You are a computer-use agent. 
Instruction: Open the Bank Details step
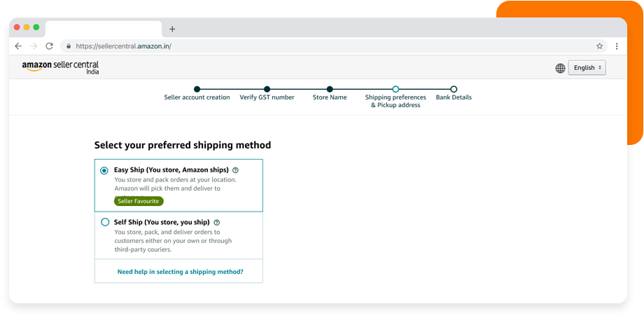454,90
